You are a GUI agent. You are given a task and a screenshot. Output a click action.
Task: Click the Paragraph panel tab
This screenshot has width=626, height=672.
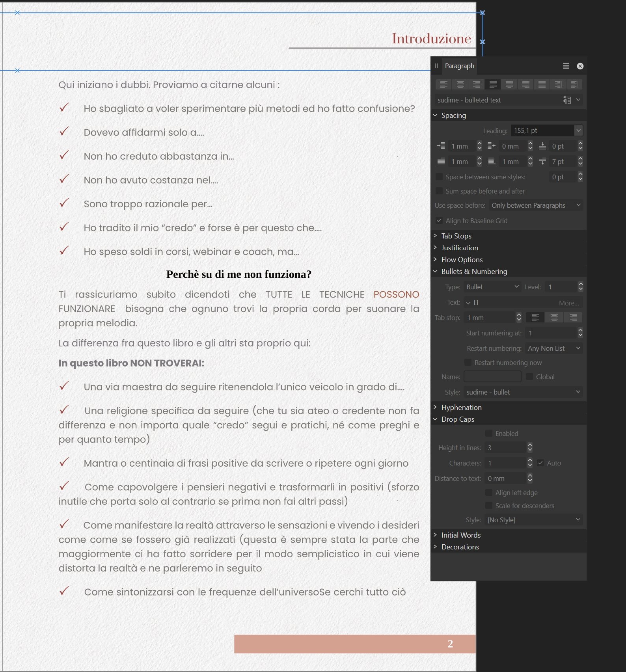coord(459,66)
